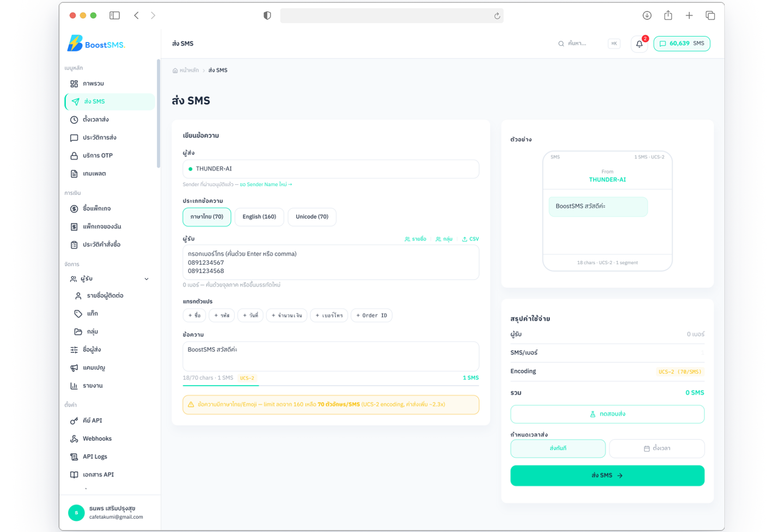778x532 pixels.
Task: Open แคมเปญ campaign megaphone icon
Action: tap(74, 367)
